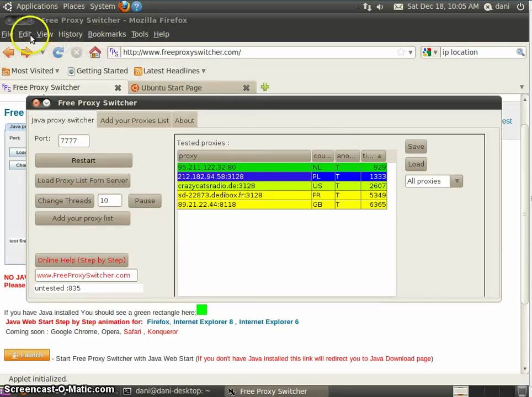
Task: Switch to dani@dani-desktop terminal in taskbar
Action: [x=167, y=391]
